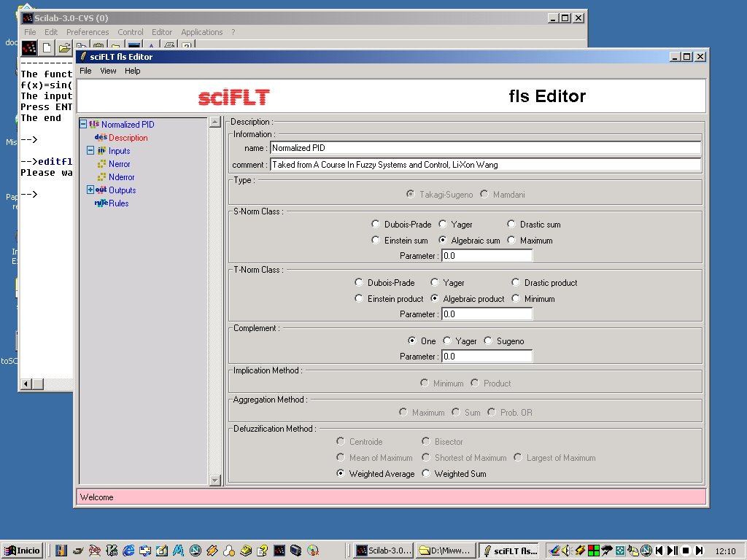Click the Complement Parameter field
Image resolution: width=747 pixels, height=560 pixels.
487,356
